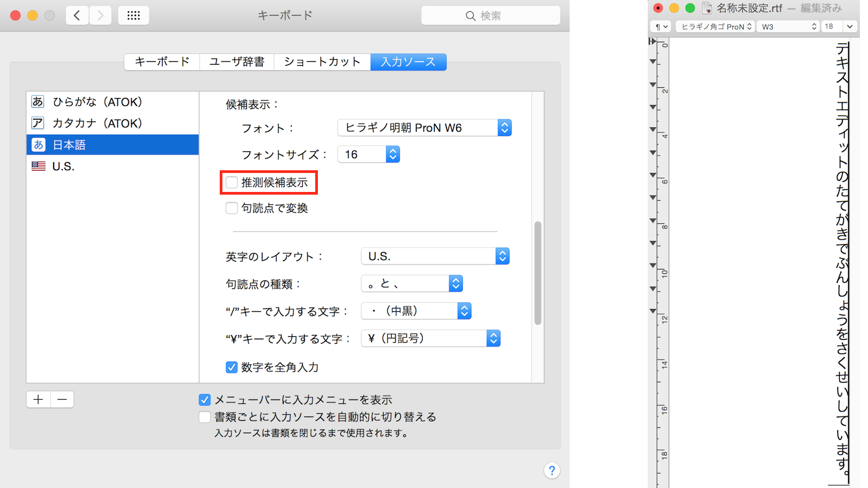Open the 英字のレイアウト dropdown

[x=435, y=256]
